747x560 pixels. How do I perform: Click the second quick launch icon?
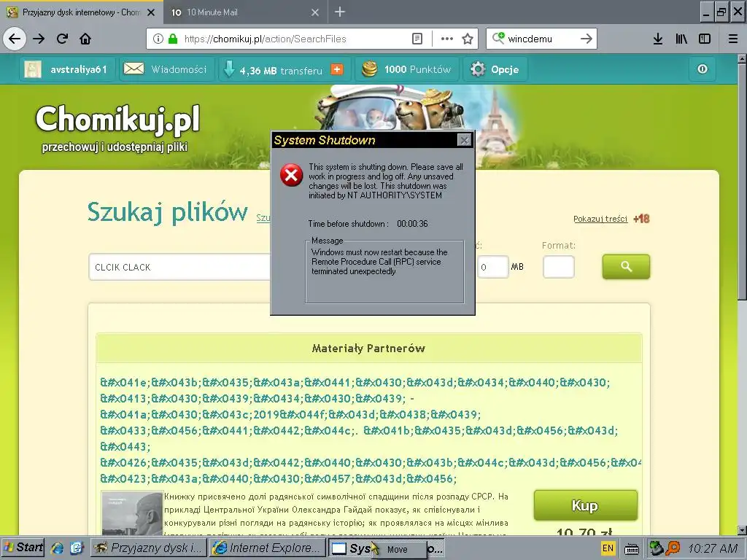(76, 548)
